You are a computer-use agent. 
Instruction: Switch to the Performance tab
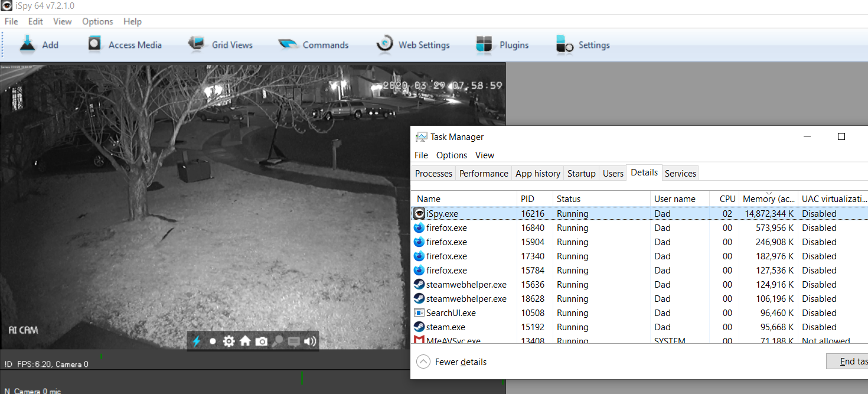tap(484, 173)
